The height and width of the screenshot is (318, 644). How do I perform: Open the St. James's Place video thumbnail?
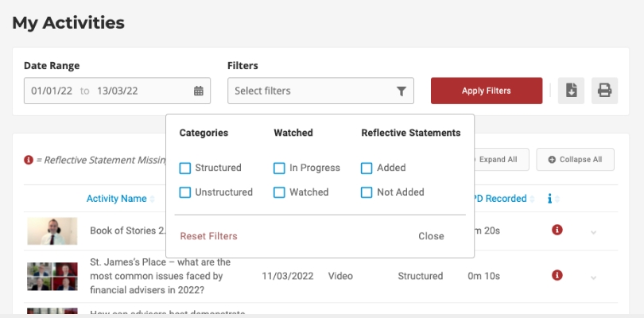click(52, 277)
